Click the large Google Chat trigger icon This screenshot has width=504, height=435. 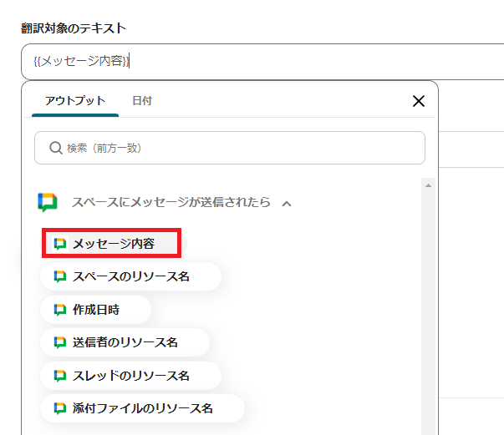click(48, 203)
